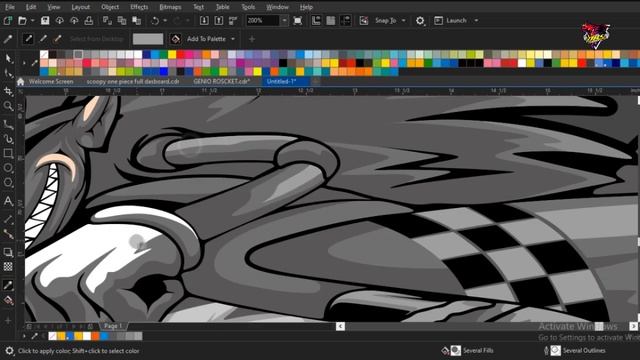640x360 pixels.
Task: Open the Layout menu
Action: tap(80, 7)
